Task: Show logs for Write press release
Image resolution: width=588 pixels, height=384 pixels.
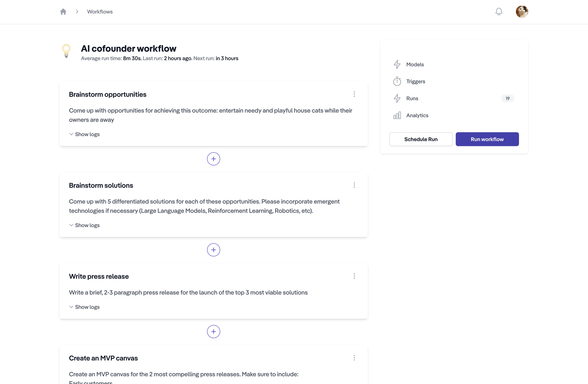Action: [84, 307]
